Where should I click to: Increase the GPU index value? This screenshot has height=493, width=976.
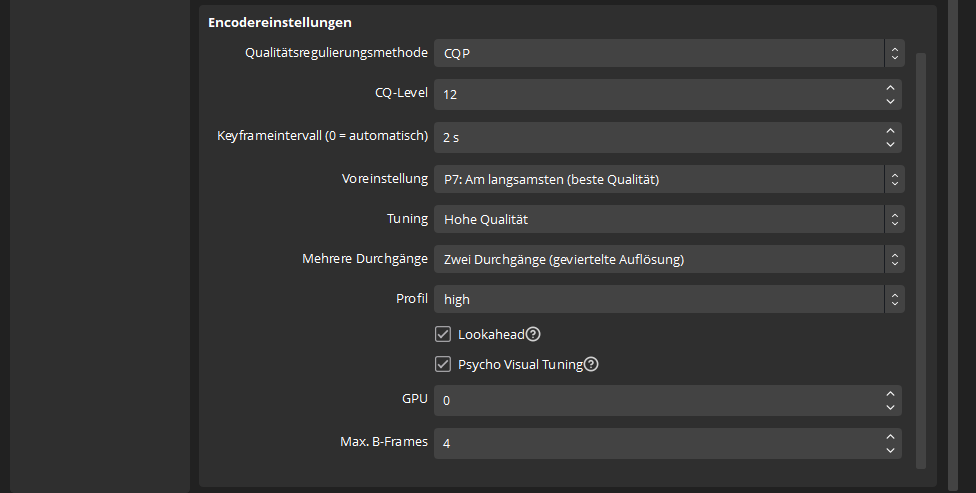(890, 393)
